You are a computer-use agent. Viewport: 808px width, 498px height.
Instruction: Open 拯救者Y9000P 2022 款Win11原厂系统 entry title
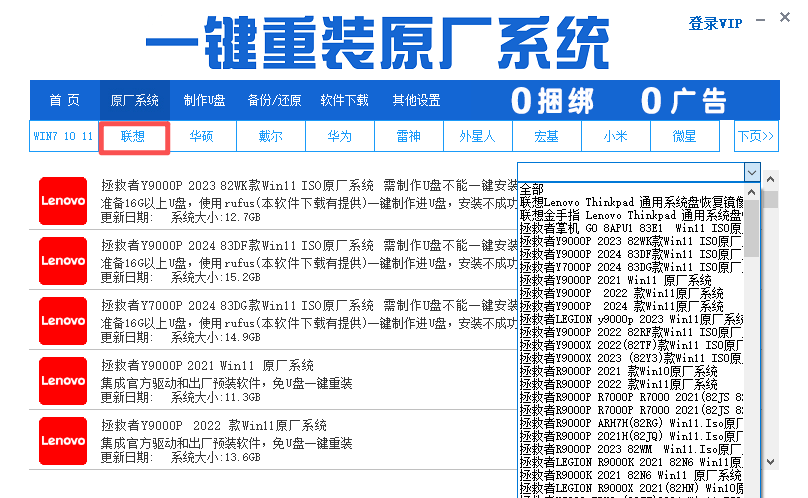(x=214, y=426)
